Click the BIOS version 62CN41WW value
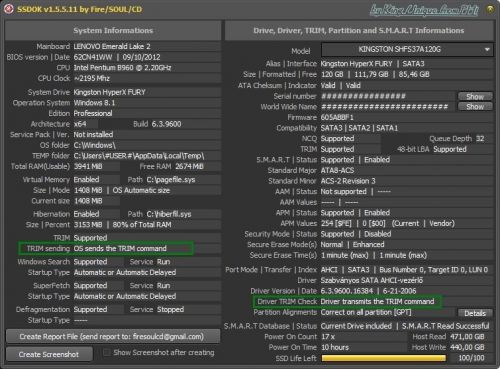This screenshot has height=369, width=500. (x=93, y=57)
